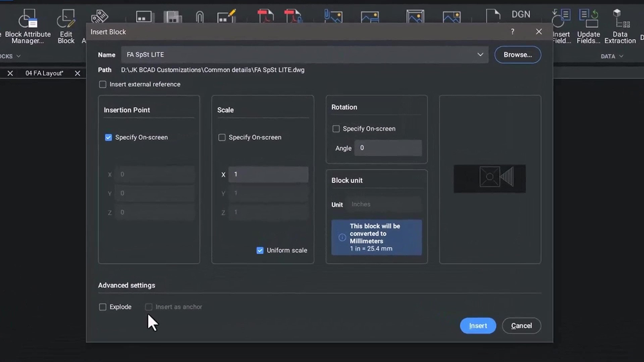
Task: Click the image attach paperclip icon
Action: (333, 16)
